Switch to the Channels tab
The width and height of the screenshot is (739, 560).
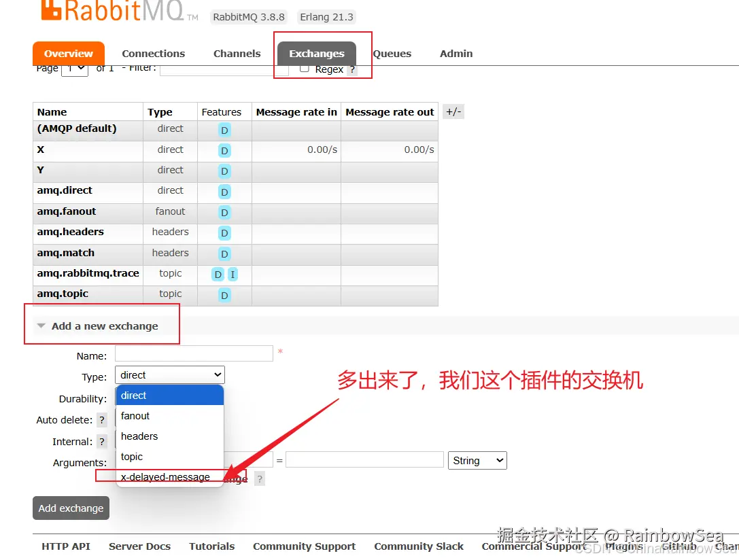point(237,54)
